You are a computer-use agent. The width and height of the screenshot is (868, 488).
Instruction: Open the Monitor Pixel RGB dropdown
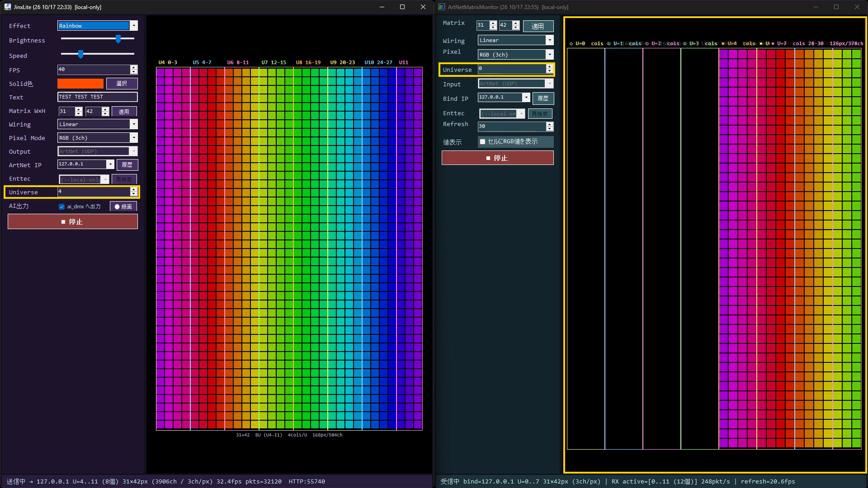tap(516, 55)
